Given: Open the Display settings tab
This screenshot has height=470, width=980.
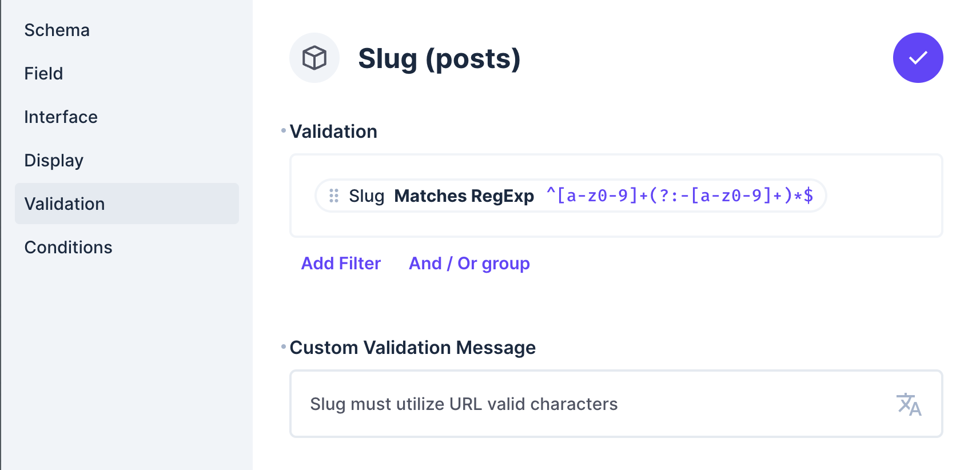Looking at the screenshot, I should click(x=54, y=160).
